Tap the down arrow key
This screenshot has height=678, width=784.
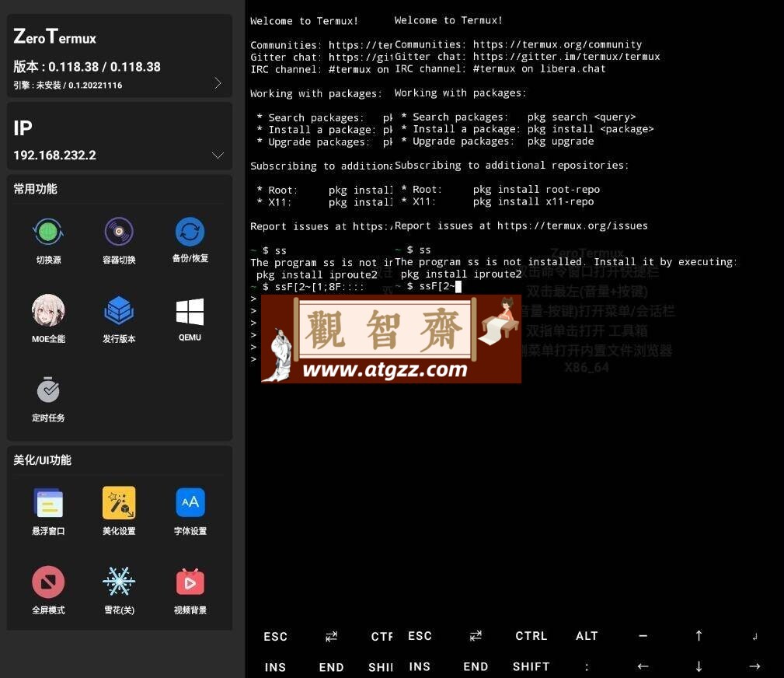tap(699, 666)
